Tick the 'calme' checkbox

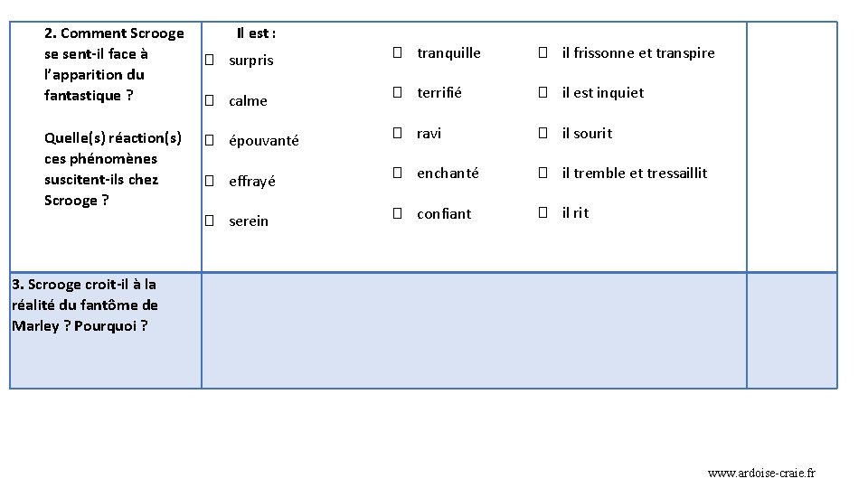pyautogui.click(x=209, y=100)
